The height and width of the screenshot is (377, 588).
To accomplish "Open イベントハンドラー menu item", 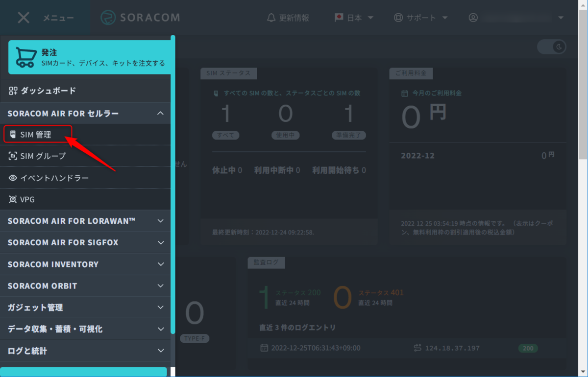I will (x=85, y=178).
